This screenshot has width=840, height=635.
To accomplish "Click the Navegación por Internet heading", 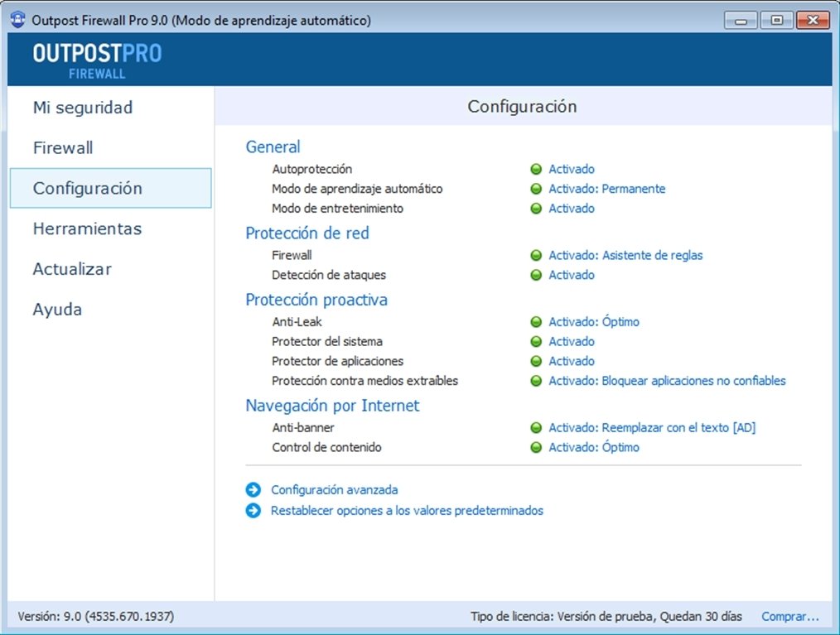I will tap(332, 406).
